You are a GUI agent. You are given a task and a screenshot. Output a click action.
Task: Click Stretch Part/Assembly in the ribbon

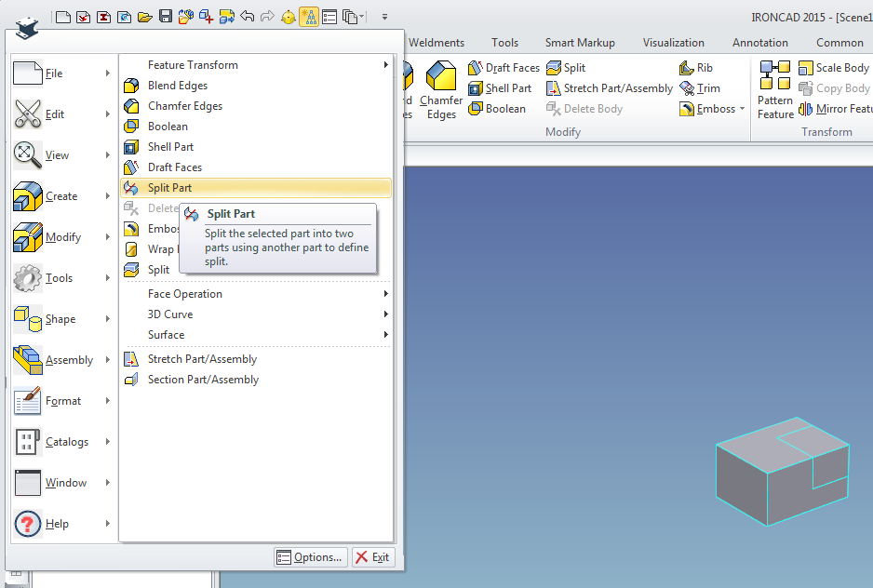(x=610, y=88)
